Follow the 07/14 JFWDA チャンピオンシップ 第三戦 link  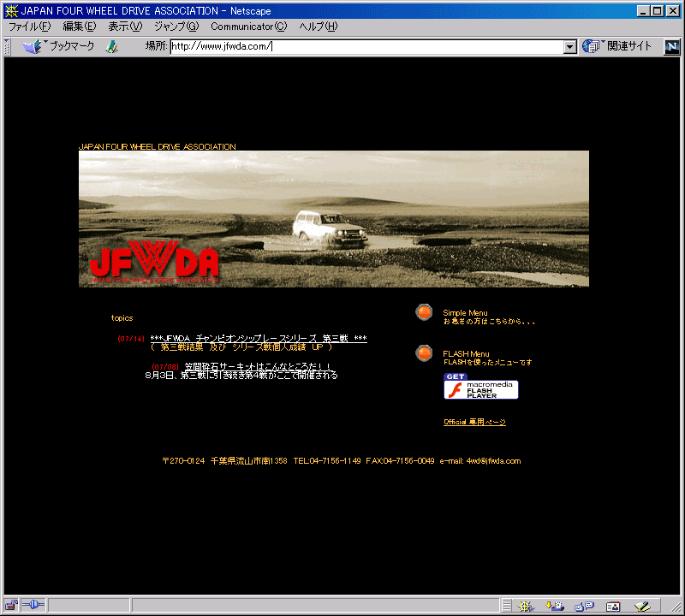259,338
